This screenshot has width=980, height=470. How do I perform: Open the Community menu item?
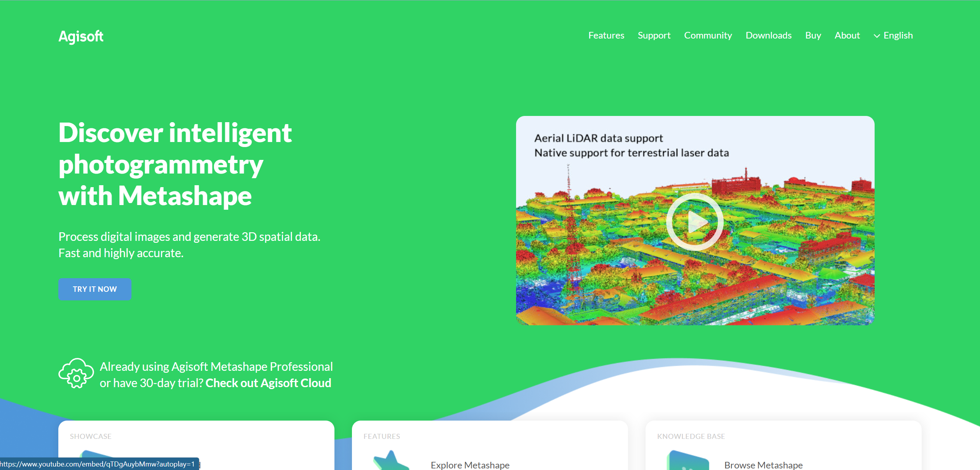(708, 35)
